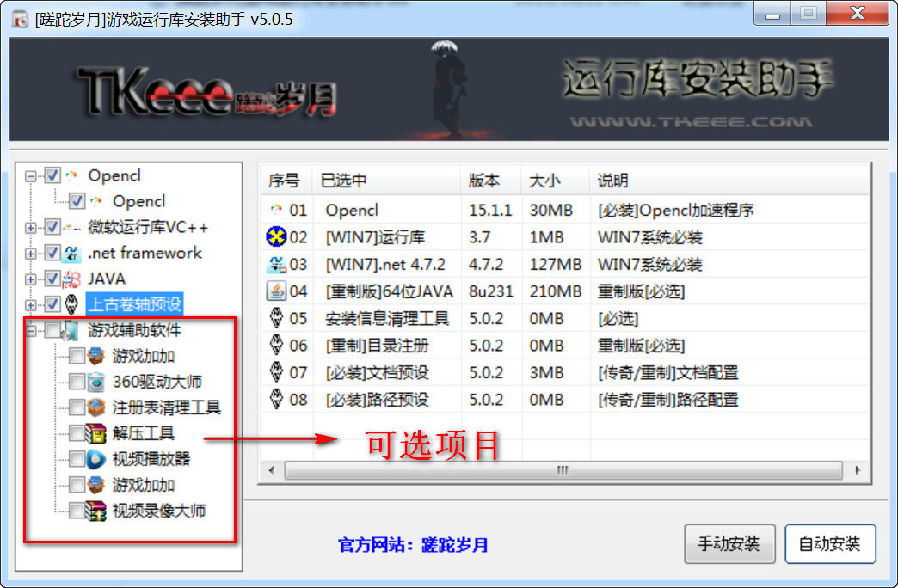This screenshot has width=898, height=588.
Task: Click the JAVA icon in the tree
Action: (x=73, y=279)
